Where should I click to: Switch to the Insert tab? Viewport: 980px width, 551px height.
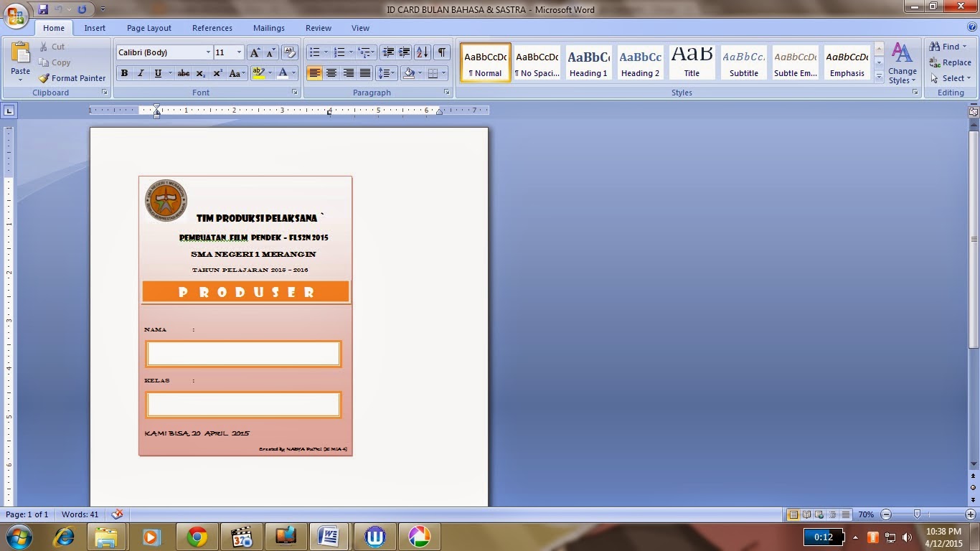pyautogui.click(x=95, y=28)
